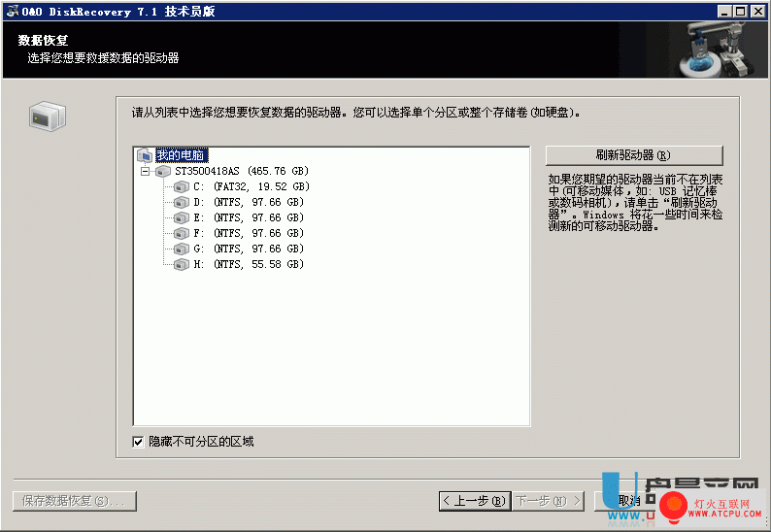Click the E: partition drive icon

pos(182,217)
